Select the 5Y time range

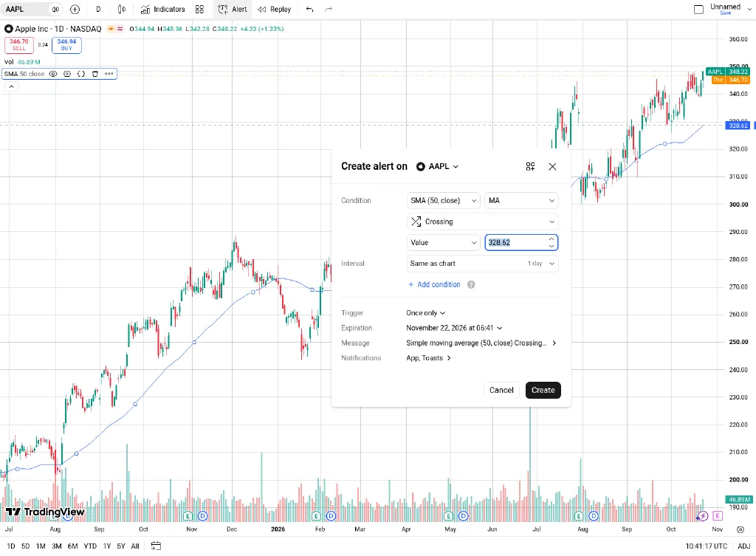(x=121, y=546)
